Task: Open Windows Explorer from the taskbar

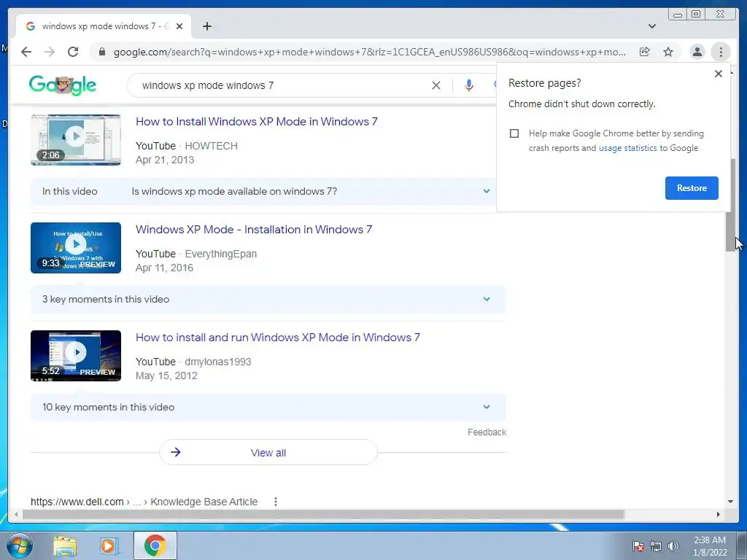Action: point(65,545)
